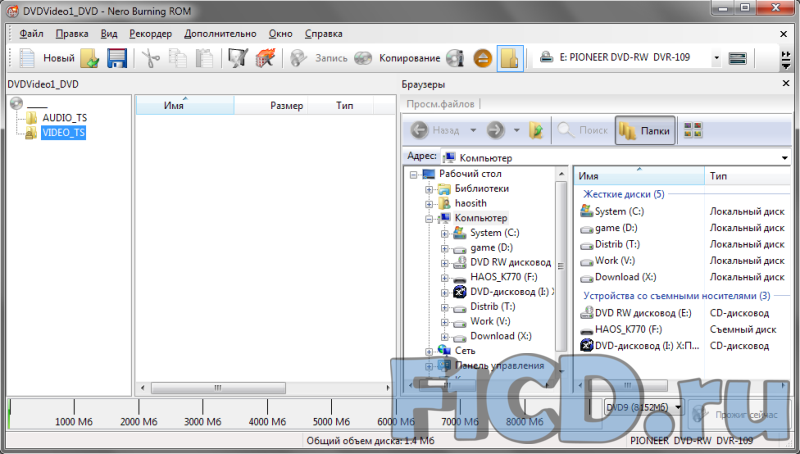Collapse the Компьютер tree node

click(429, 219)
